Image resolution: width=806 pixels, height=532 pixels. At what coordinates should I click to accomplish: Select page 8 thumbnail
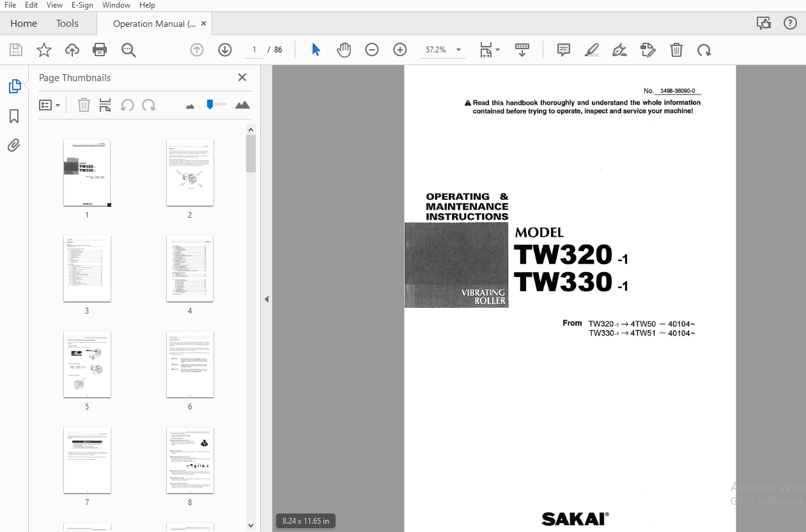pyautogui.click(x=190, y=460)
